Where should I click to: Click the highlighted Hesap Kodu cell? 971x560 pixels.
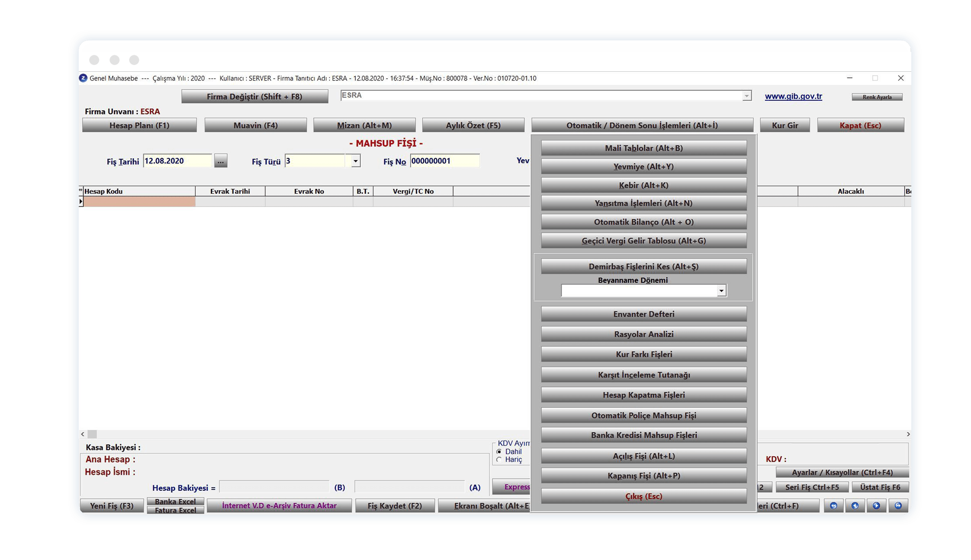(x=139, y=202)
